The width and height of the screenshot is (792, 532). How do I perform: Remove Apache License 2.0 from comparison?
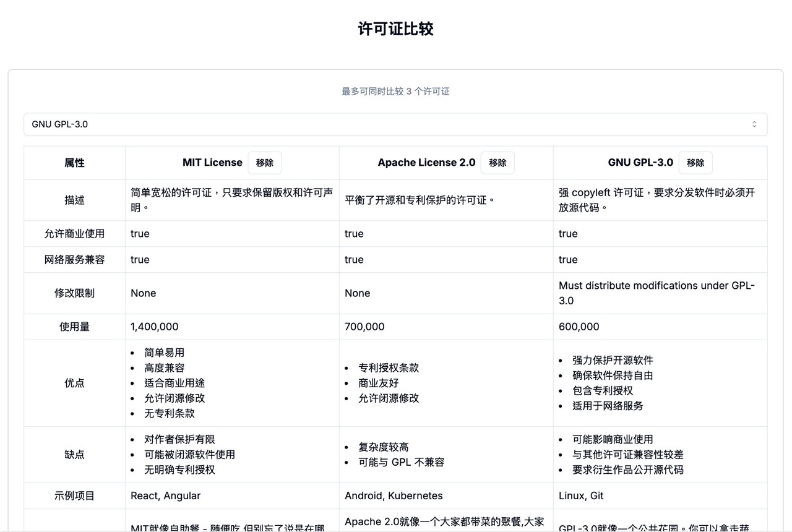[x=497, y=163]
